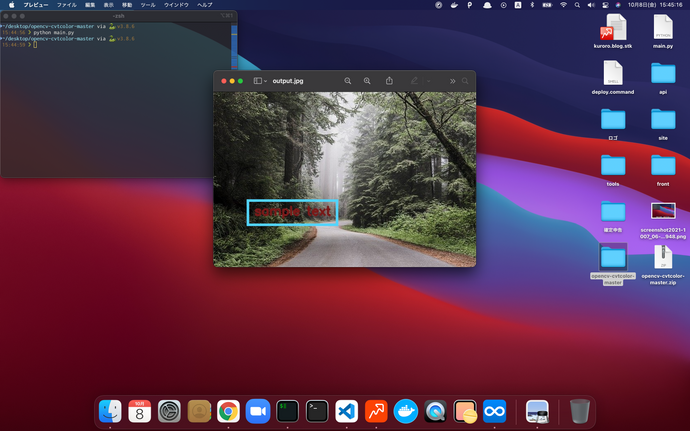The height and width of the screenshot is (431, 690).
Task: Launch Google Chrome from the Dock
Action: (228, 411)
